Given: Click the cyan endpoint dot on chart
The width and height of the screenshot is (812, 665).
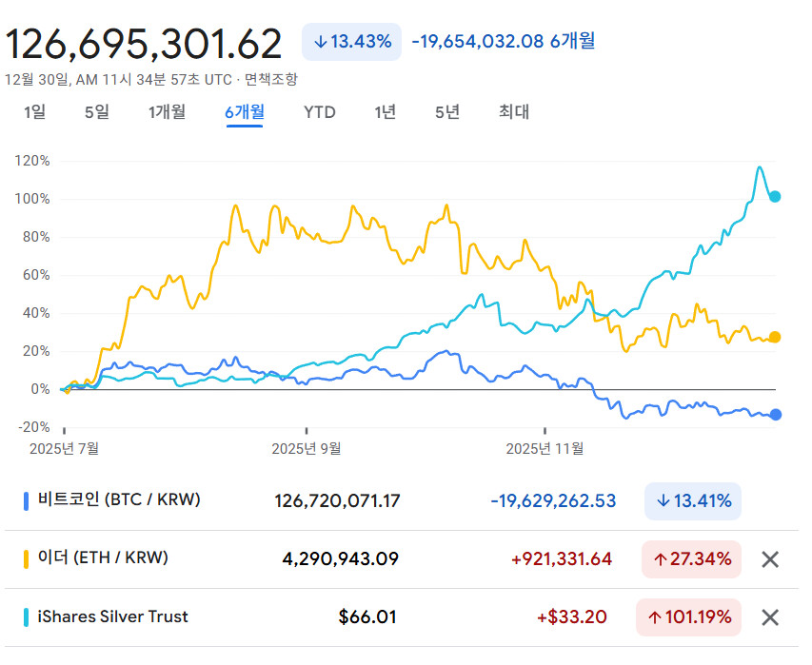Looking at the screenshot, I should coord(775,197).
